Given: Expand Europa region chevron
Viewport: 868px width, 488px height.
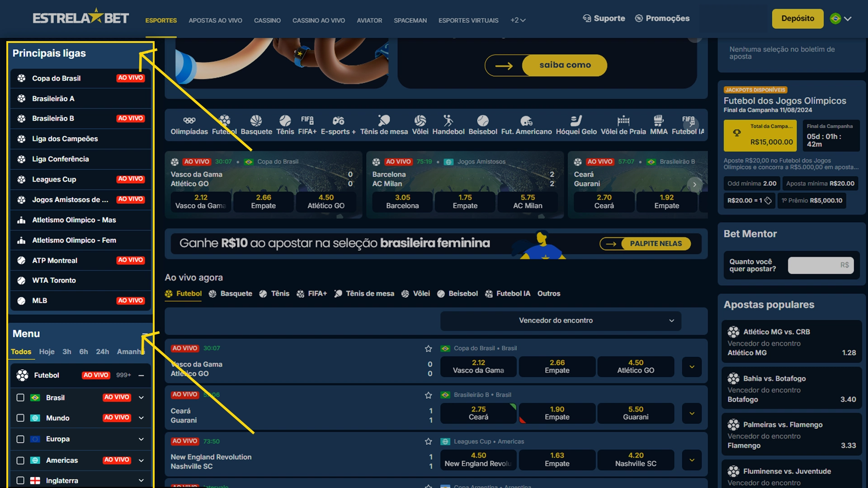Looking at the screenshot, I should click(x=141, y=439).
